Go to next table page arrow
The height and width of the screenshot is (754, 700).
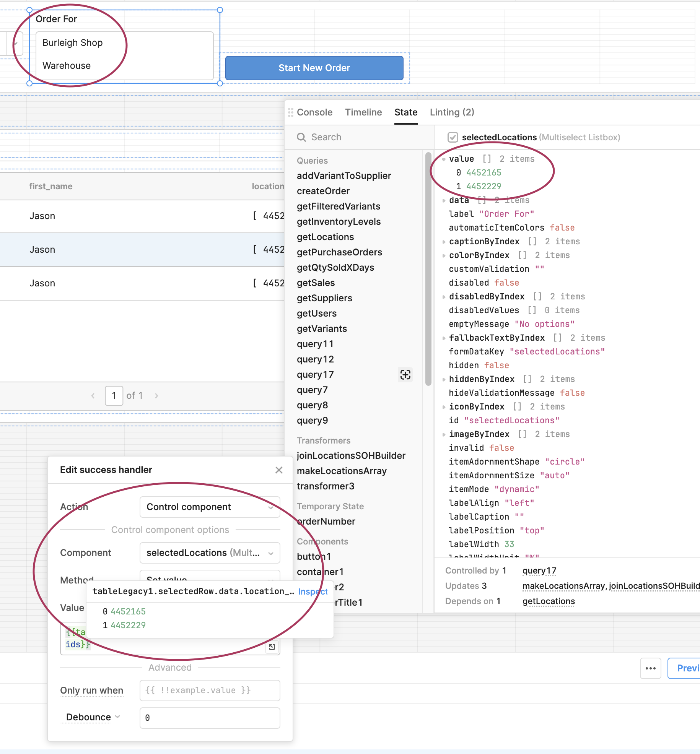[x=156, y=396]
